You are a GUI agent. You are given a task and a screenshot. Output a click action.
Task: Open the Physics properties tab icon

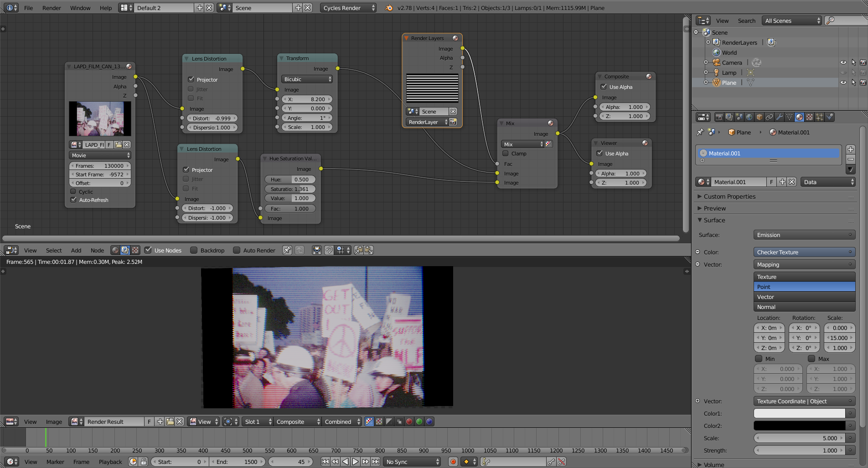click(x=830, y=117)
